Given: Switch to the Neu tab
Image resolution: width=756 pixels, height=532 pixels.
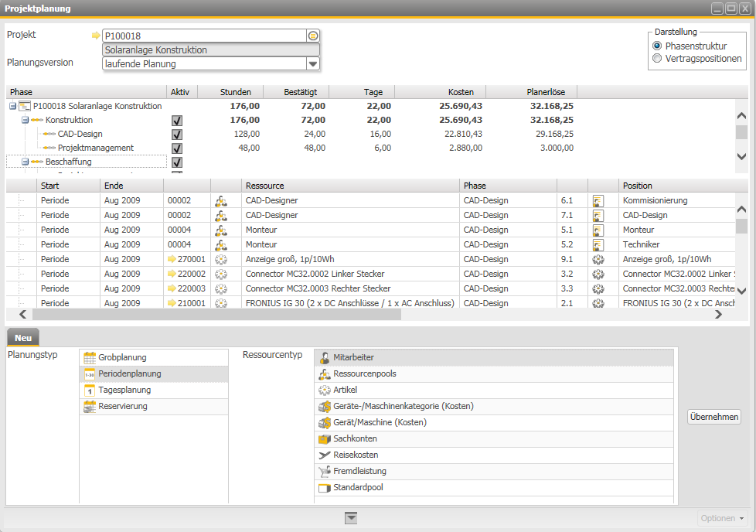Looking at the screenshot, I should [22, 337].
